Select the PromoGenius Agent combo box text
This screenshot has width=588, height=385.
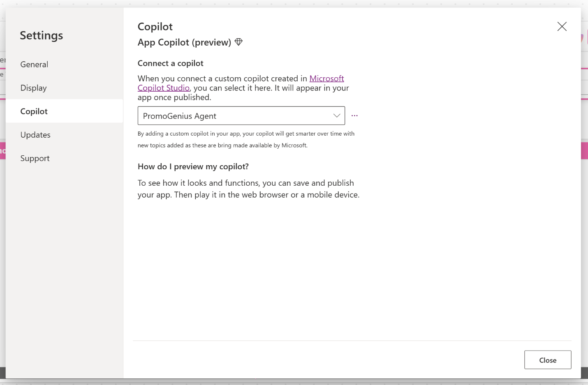[180, 116]
